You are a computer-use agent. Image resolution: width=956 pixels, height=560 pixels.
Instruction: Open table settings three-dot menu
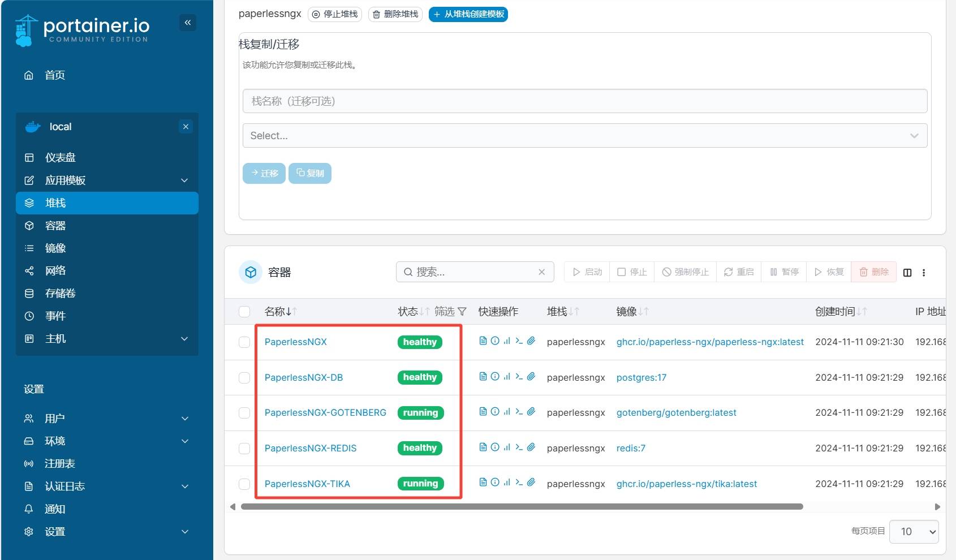(x=924, y=273)
